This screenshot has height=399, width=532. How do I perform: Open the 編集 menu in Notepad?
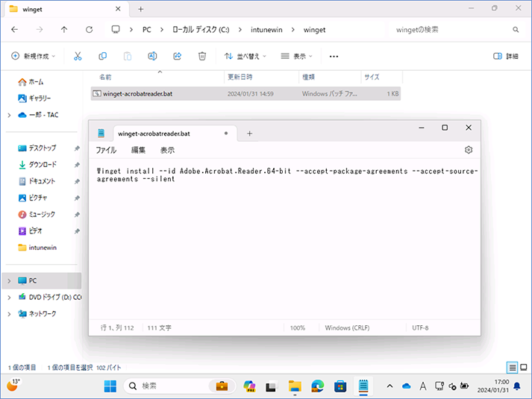[x=138, y=150]
